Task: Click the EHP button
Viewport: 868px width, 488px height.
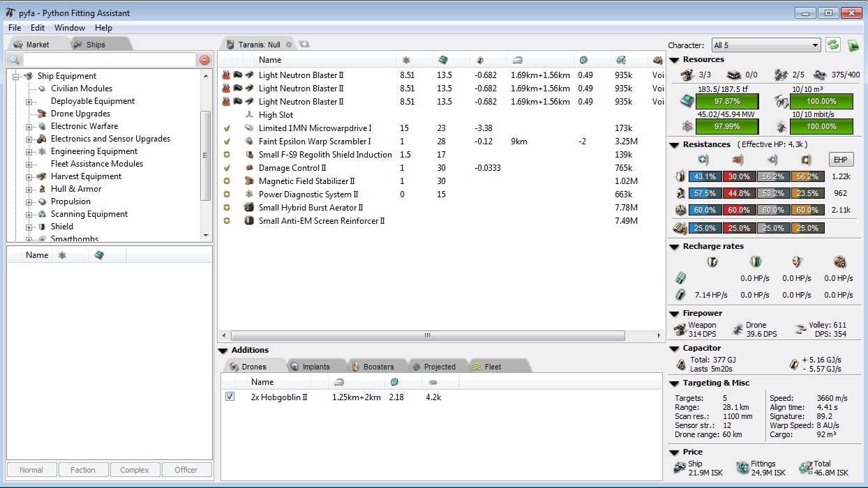Action: point(841,159)
